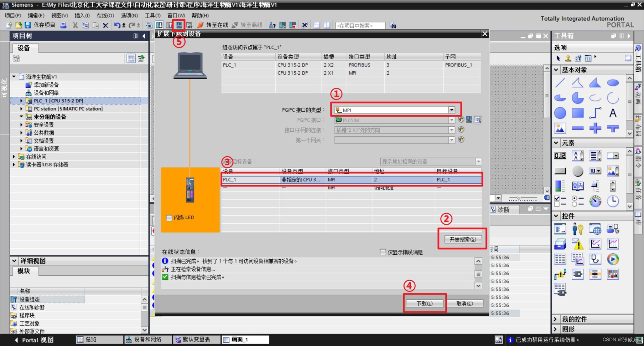Click the 保存项目 save icon
The image size is (644, 346).
(28, 25)
